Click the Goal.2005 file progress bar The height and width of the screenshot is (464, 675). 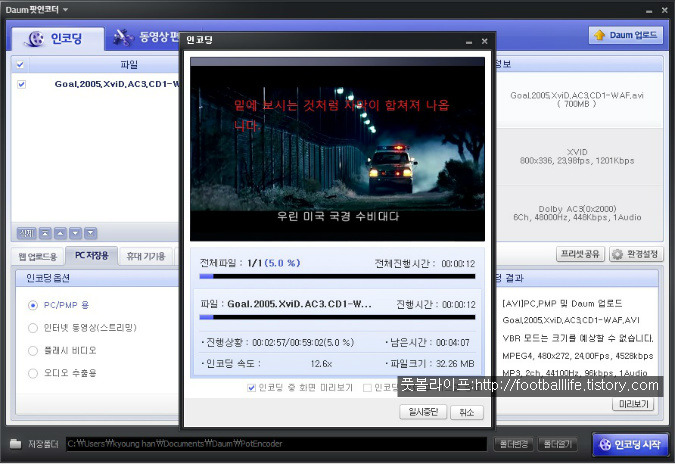pos(338,317)
